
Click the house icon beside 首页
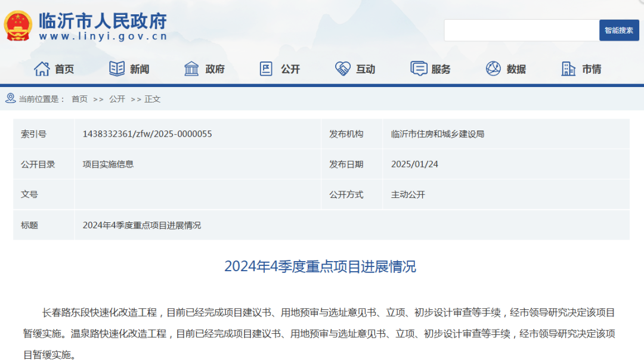pyautogui.click(x=42, y=69)
